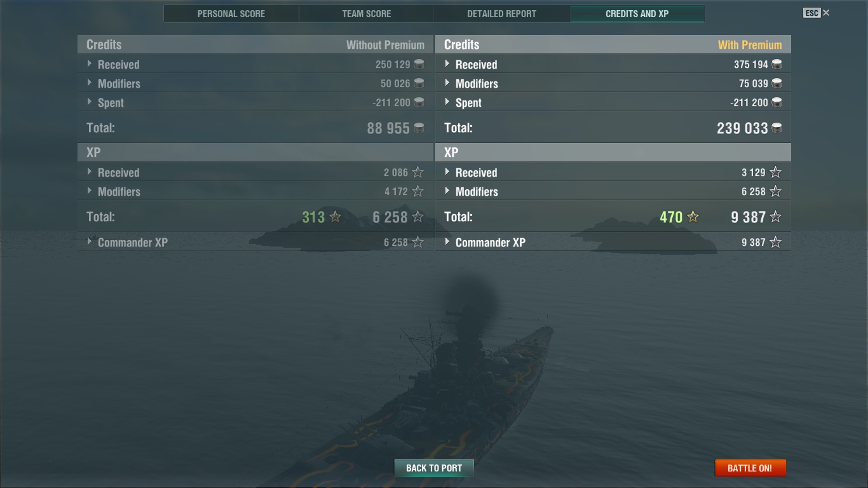Select the Credits and XP tab
This screenshot has height=488, width=868.
637,13
